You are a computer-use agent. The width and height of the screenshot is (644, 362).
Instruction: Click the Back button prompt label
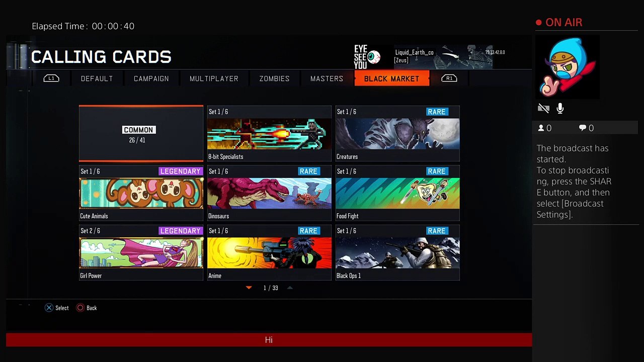pos(92,308)
